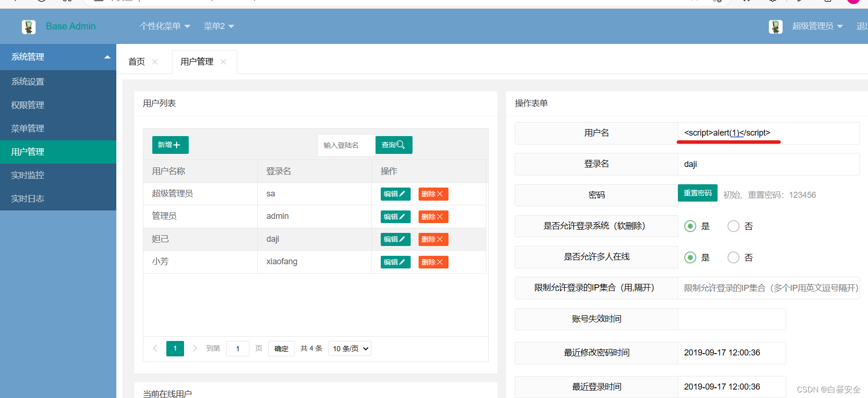This screenshot has height=398, width=868.
Task: Click the 到第 page number input
Action: coord(238,349)
